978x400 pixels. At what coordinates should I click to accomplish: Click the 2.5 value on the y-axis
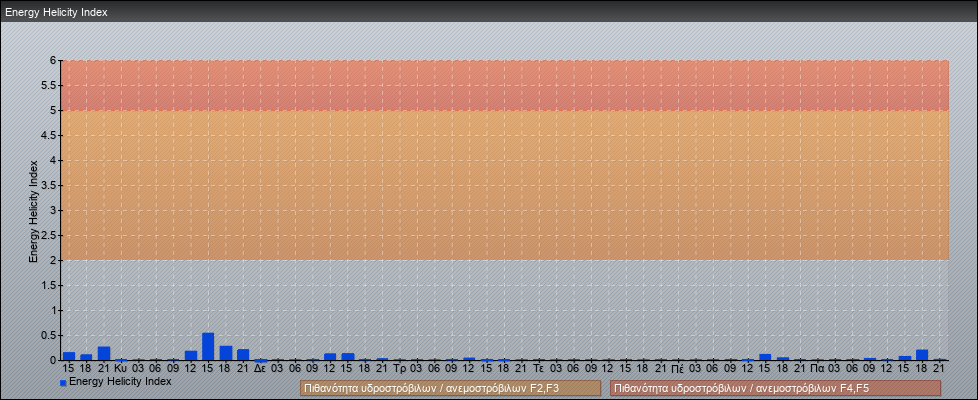50,235
